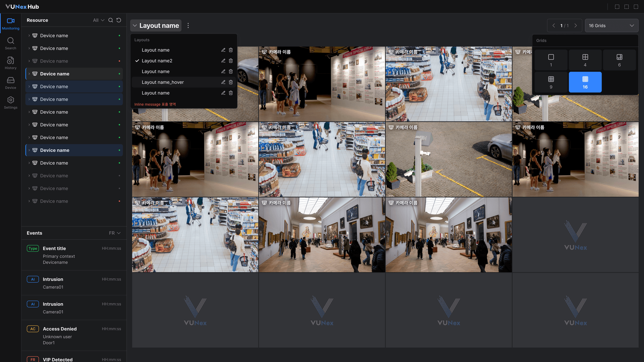Image resolution: width=644 pixels, height=362 pixels.
Task: Click the edit pencil for Layout name2
Action: pyautogui.click(x=223, y=61)
